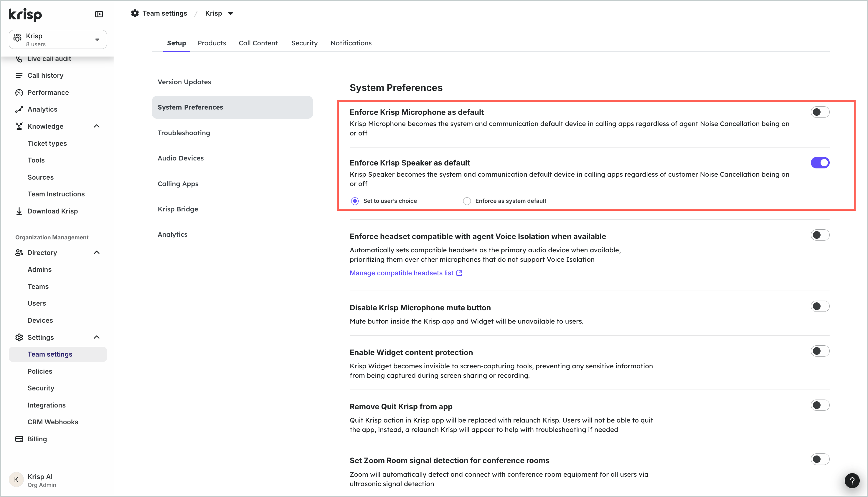The height and width of the screenshot is (497, 868).
Task: Switch to the Call Content tab
Action: [258, 43]
